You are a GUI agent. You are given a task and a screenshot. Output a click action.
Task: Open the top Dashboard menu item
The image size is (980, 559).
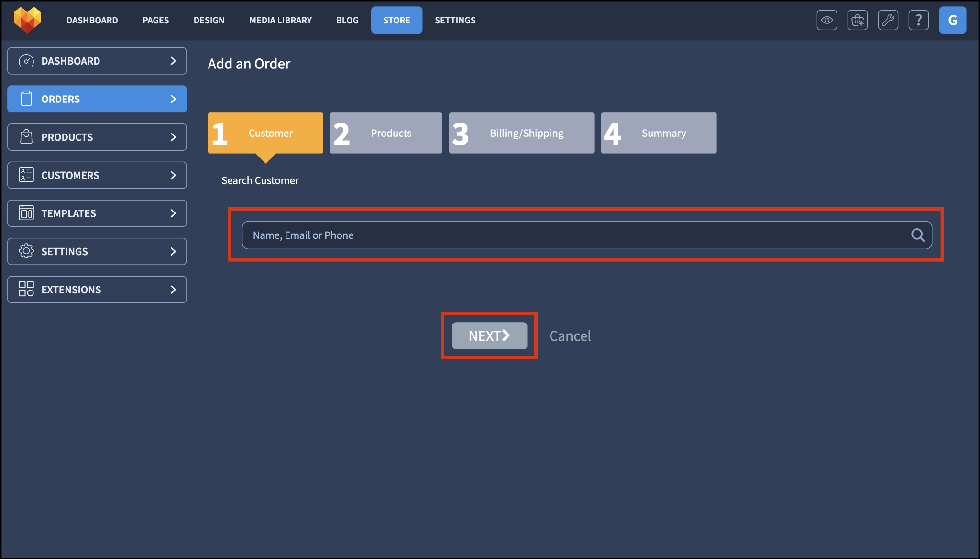[92, 20]
